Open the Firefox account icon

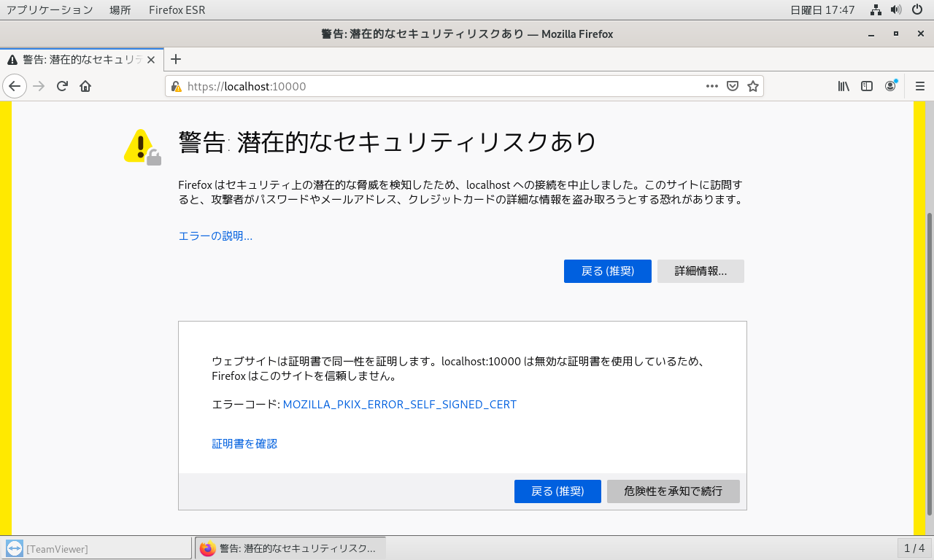pyautogui.click(x=890, y=86)
